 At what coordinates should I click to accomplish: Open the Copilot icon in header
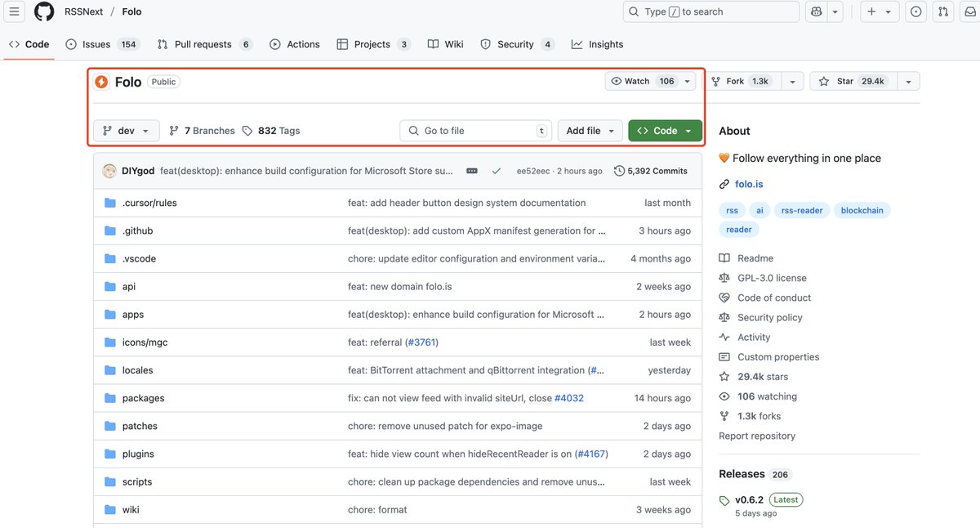[x=815, y=11]
